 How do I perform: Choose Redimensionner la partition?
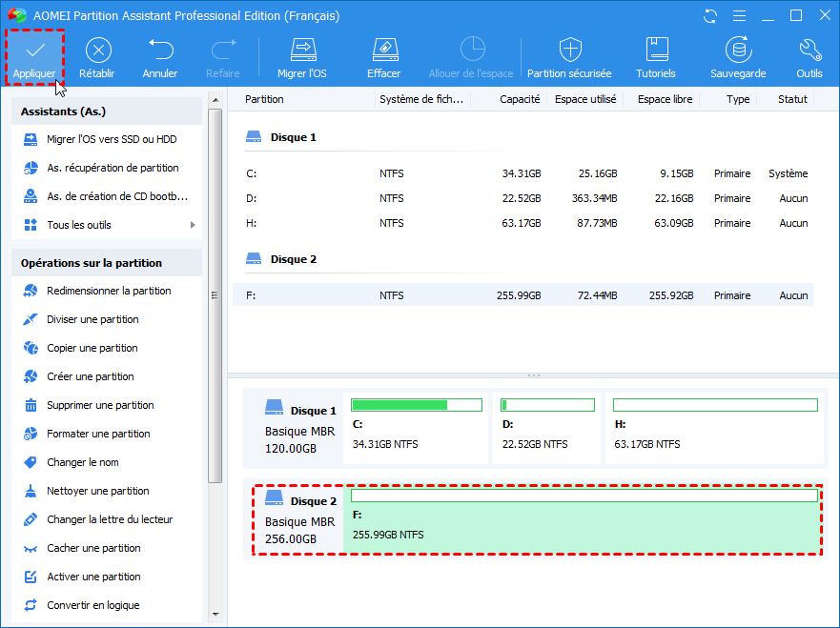pyautogui.click(x=109, y=291)
